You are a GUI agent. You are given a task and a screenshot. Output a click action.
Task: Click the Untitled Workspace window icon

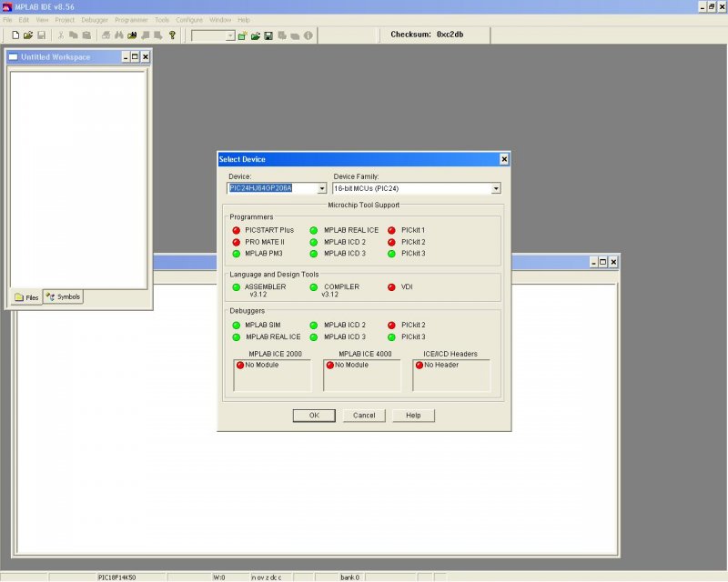[x=13, y=57]
